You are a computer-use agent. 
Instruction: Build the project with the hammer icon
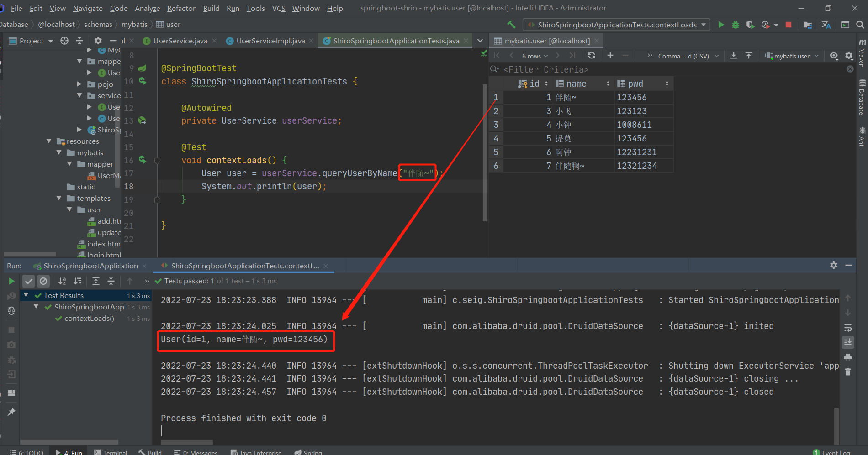click(x=511, y=25)
